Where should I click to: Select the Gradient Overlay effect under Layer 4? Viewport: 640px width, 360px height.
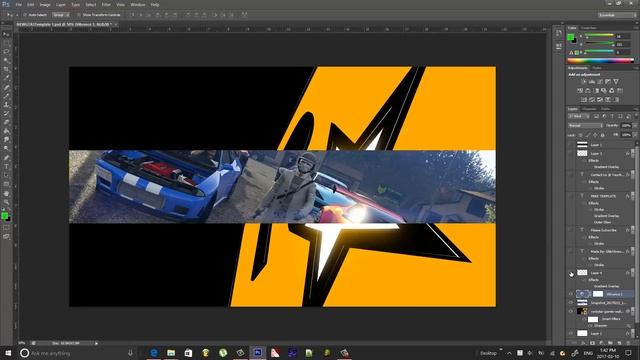point(607,286)
